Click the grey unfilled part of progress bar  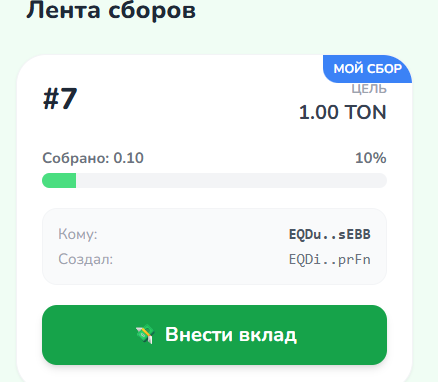click(231, 181)
